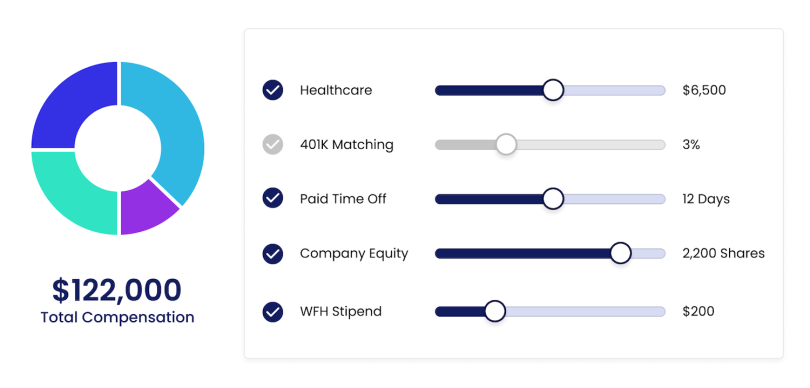Click the unfilled end of WFH Stipend track
The image size is (810, 388).
click(585, 312)
